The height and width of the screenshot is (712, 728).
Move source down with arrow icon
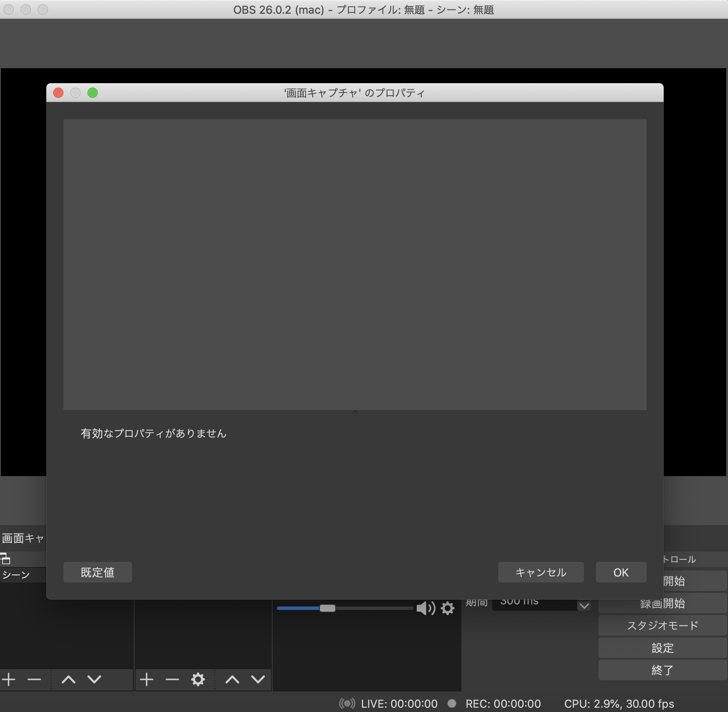[x=258, y=679]
